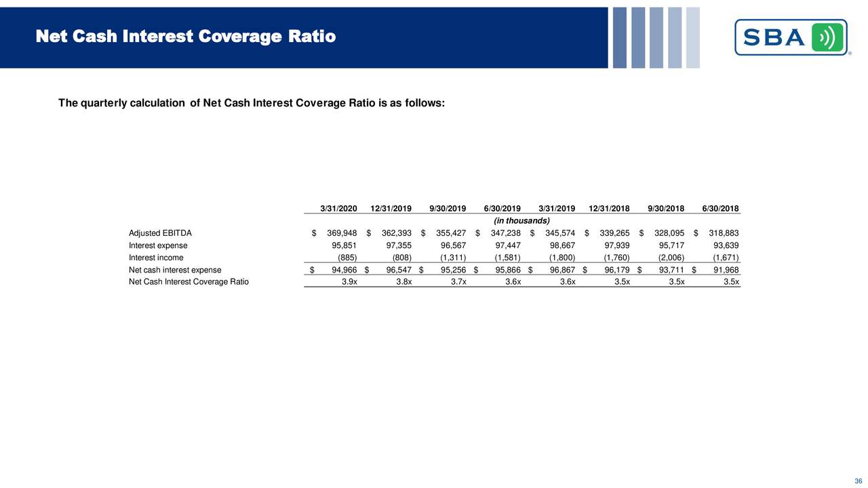This screenshot has width=868, height=488.
Task: Click the Adjusted EBITDA value 369,948
Action: click(x=342, y=233)
